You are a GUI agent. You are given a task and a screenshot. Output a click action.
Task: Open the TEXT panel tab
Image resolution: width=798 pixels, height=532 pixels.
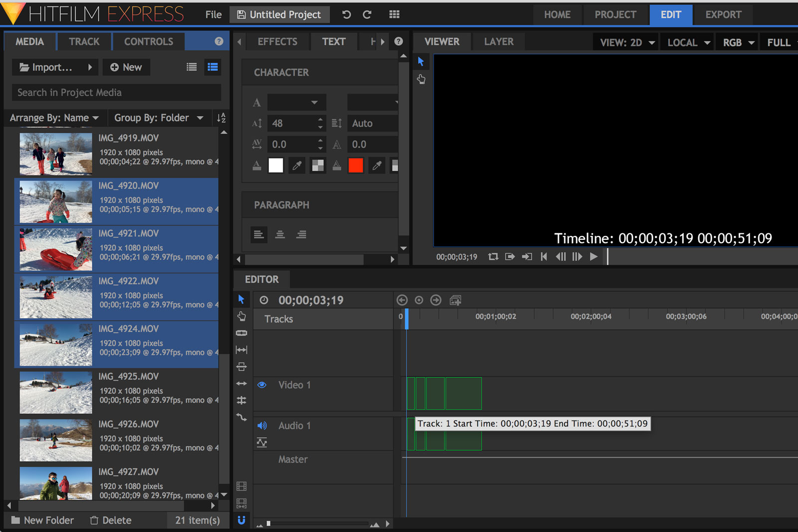tap(334, 41)
